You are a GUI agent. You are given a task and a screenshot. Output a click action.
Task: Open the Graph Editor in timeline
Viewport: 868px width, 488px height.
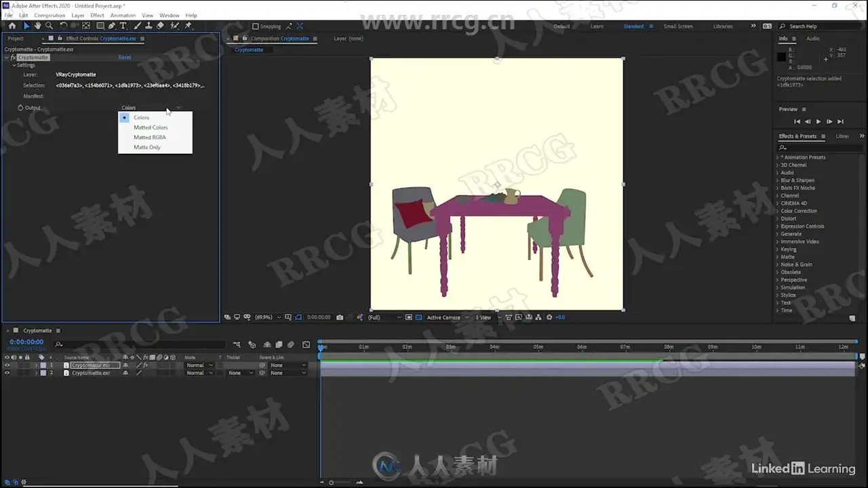(306, 344)
